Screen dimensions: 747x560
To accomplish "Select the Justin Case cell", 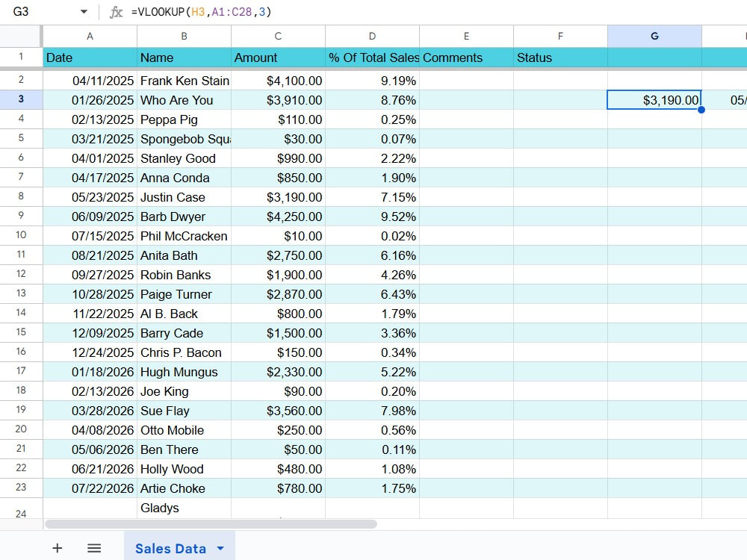I will coord(184,197).
